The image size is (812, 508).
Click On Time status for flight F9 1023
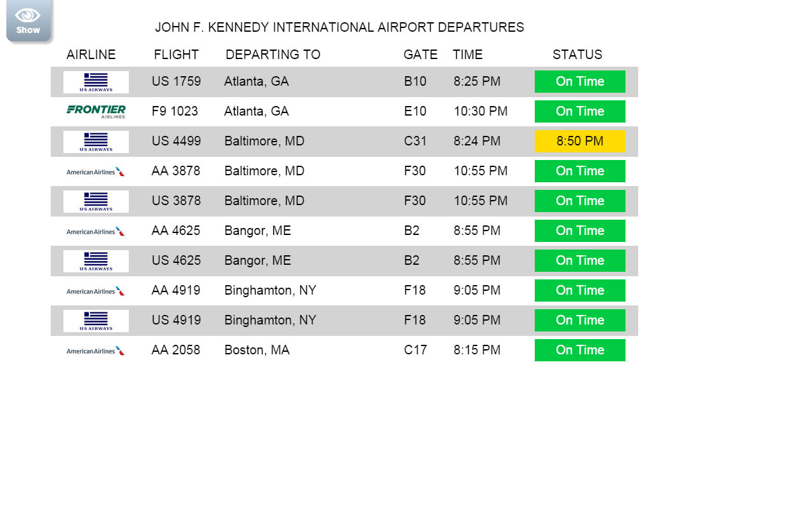(580, 111)
